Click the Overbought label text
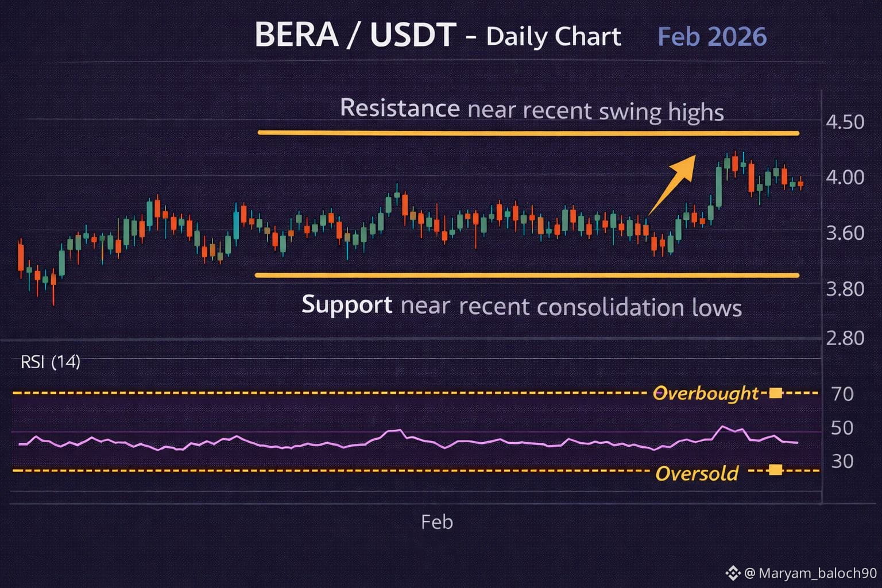 click(706, 393)
